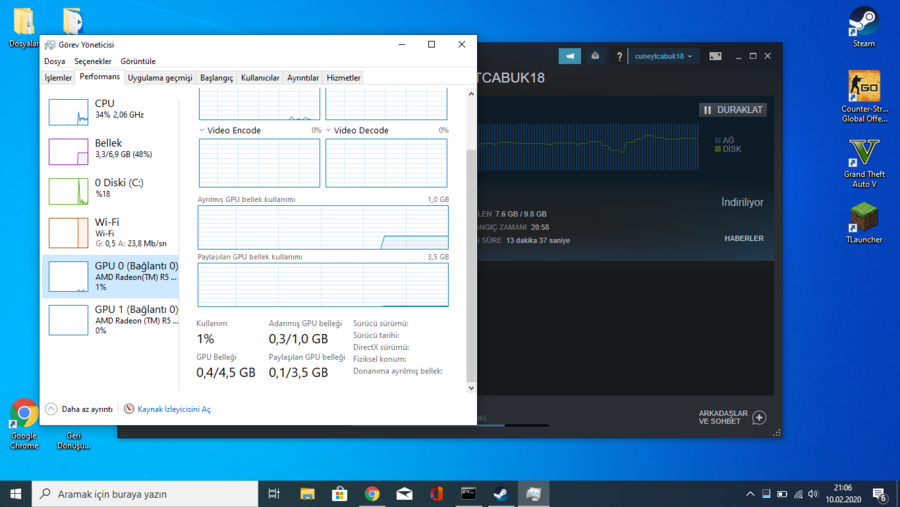Open the notification center icon

click(879, 494)
